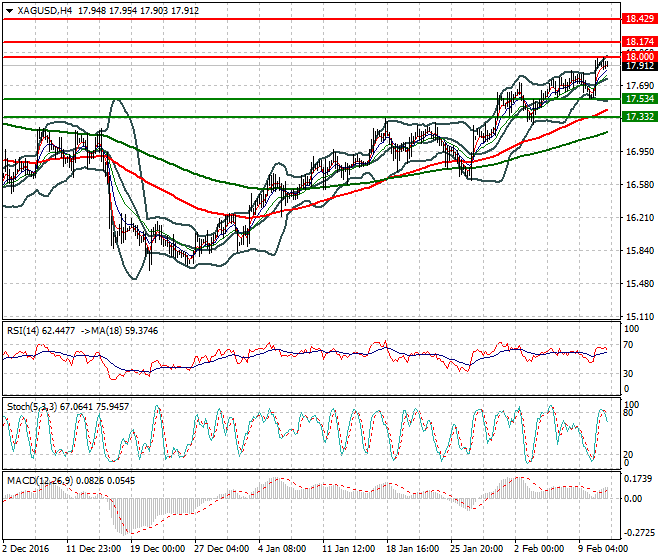The image size is (660, 560).
Task: Select the 18.000 resistance price label
Action: click(x=639, y=57)
